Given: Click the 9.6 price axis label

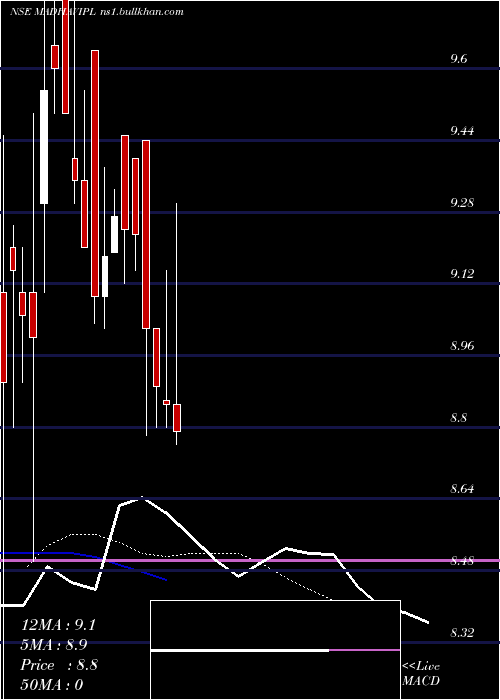Looking at the screenshot, I should pos(459,59).
